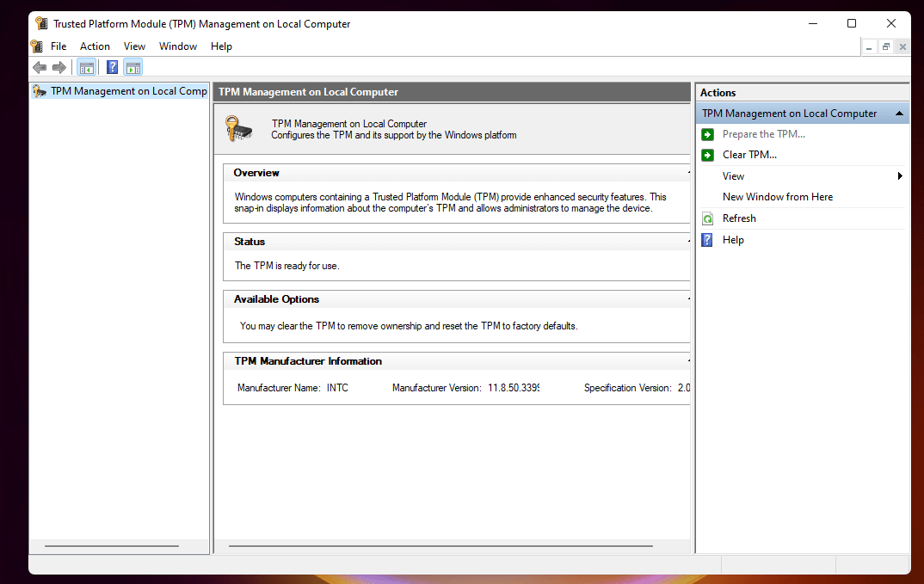Click 'You may clear the TPM' options text
Image resolution: width=924 pixels, height=584 pixels.
(409, 326)
